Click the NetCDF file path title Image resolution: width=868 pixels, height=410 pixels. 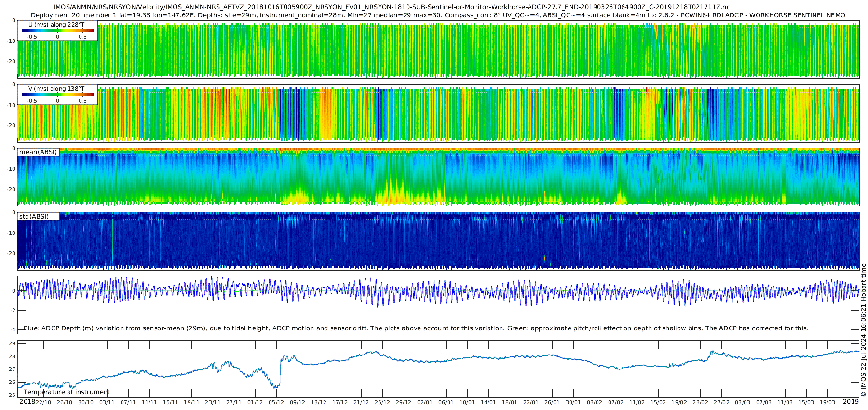click(392, 7)
